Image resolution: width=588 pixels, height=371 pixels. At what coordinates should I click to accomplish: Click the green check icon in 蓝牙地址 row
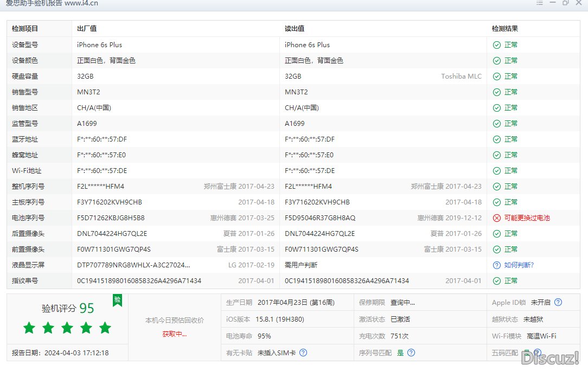[x=496, y=139]
